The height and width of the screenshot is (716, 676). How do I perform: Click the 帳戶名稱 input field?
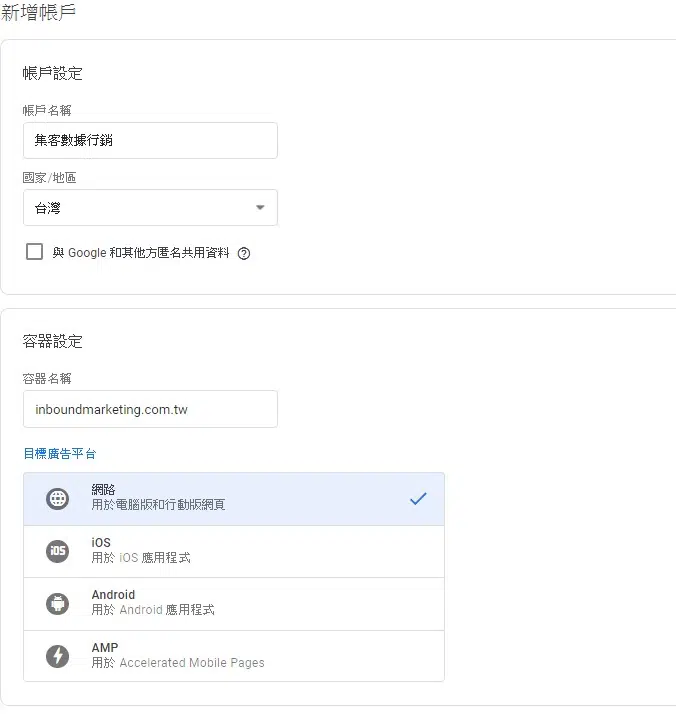tap(150, 141)
